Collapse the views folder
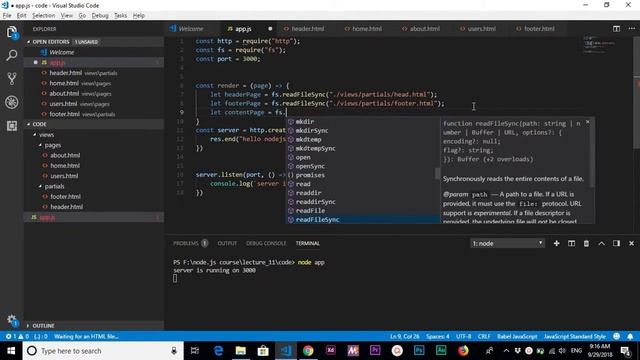Viewport: 640px width, 360px height. [47, 135]
